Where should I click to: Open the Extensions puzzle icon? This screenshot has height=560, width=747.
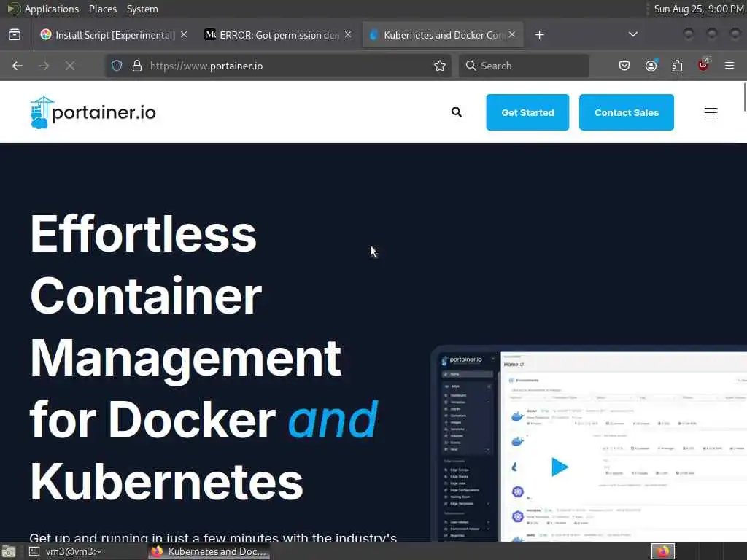point(677,66)
